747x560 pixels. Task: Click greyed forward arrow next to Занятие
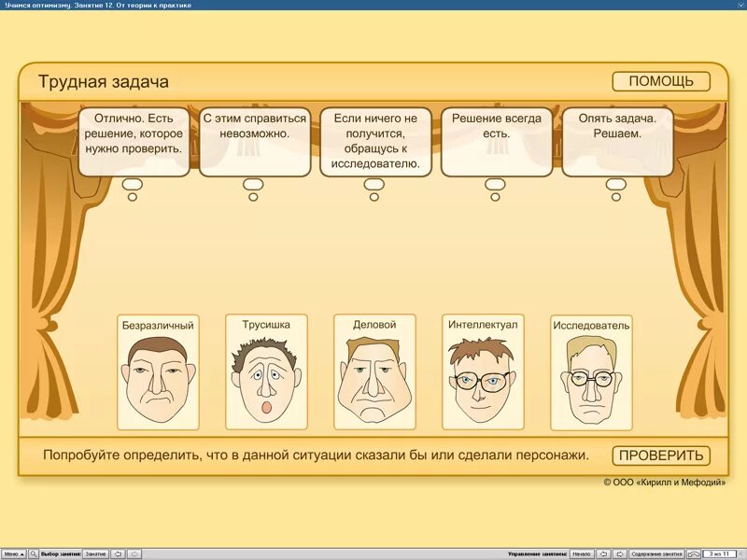134,554
